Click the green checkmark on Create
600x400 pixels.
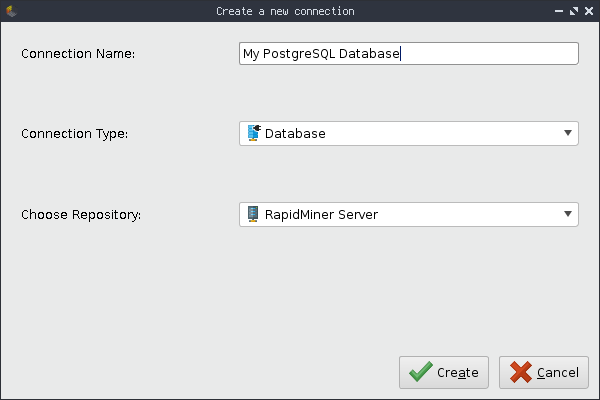[x=420, y=373]
